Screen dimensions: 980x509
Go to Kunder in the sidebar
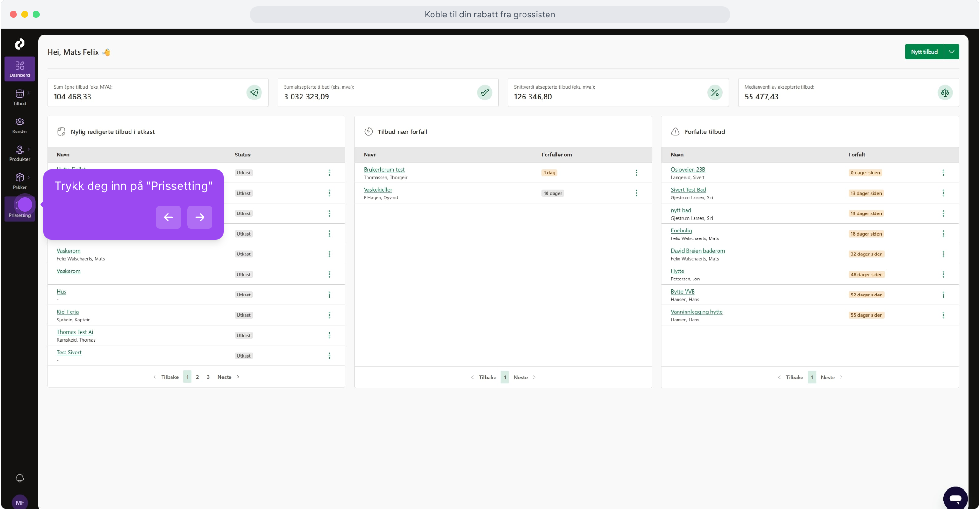[20, 125]
